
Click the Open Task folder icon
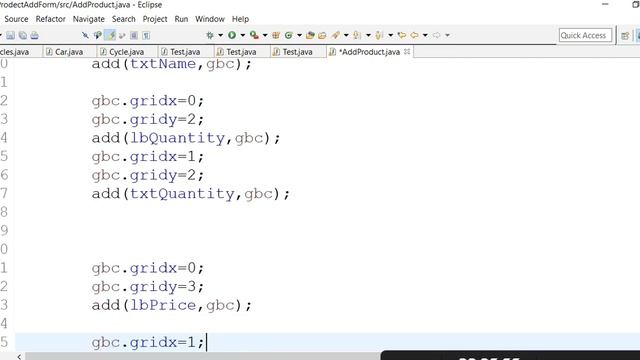[x=322, y=36]
